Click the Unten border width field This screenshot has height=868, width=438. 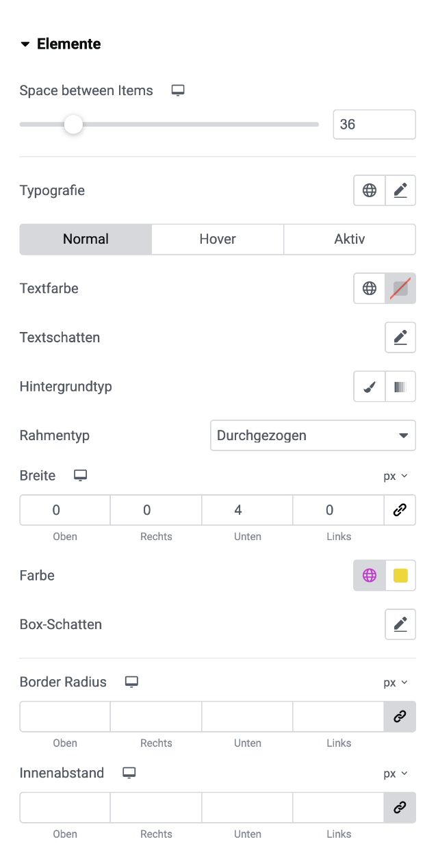[x=247, y=510]
